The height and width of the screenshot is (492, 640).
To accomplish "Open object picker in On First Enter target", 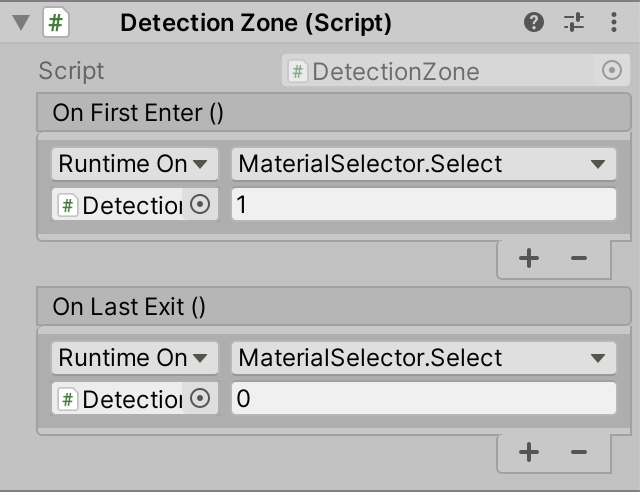I will point(199,205).
